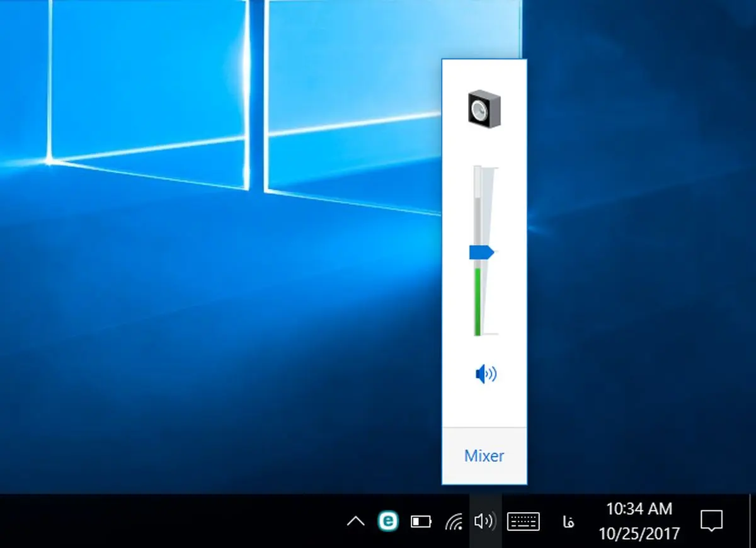Click the 10:34 AM clock time
Viewport: 756px width, 548px height.
639,509
